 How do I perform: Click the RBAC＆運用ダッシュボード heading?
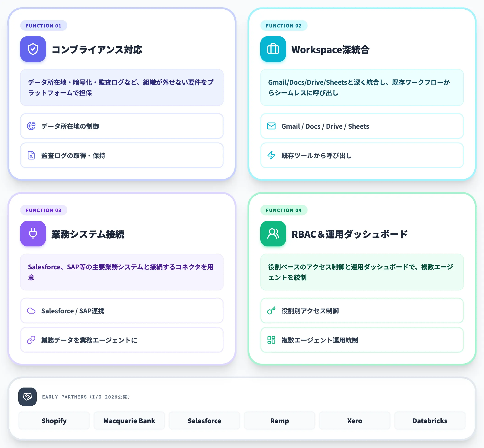pos(350,234)
